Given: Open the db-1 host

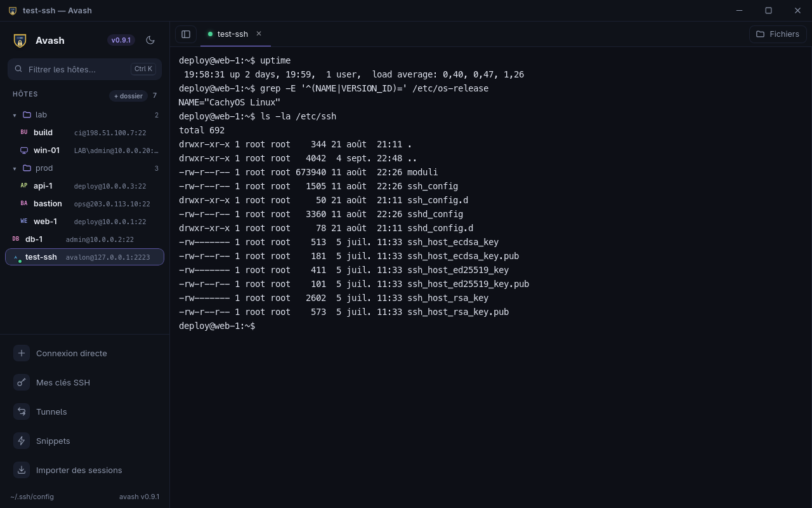Looking at the screenshot, I should point(84,239).
